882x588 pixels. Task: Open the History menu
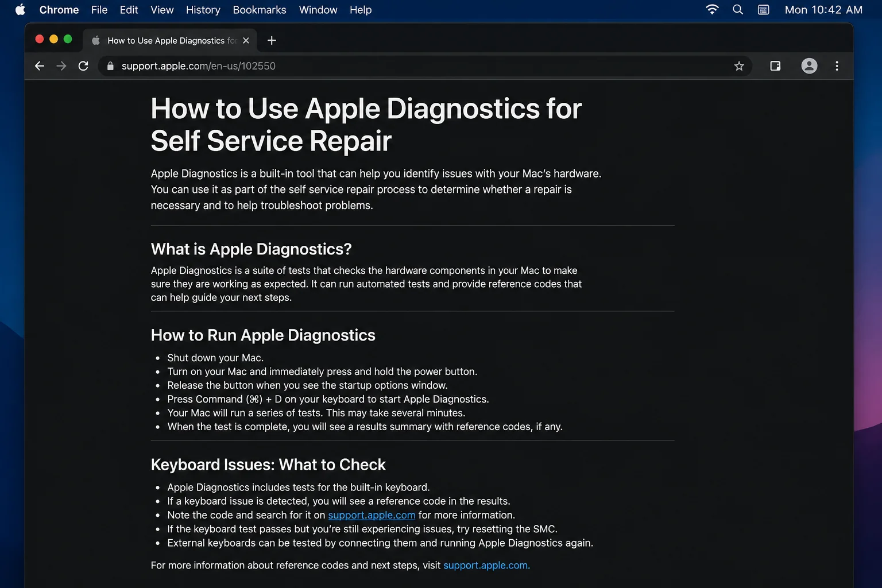(203, 10)
